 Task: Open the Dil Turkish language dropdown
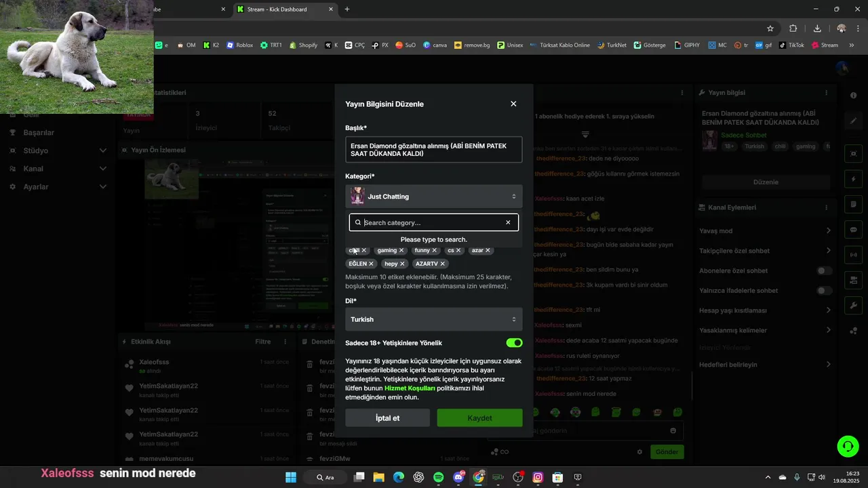(434, 319)
